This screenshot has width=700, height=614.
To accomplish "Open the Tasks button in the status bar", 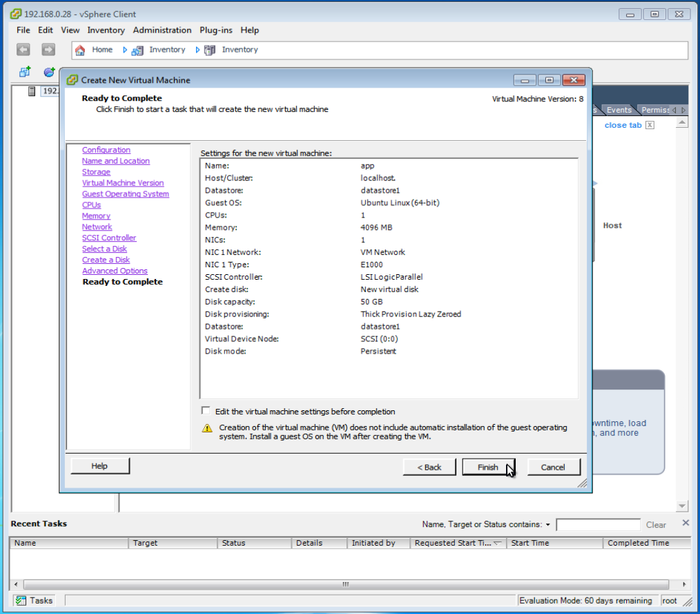I will coord(34,601).
